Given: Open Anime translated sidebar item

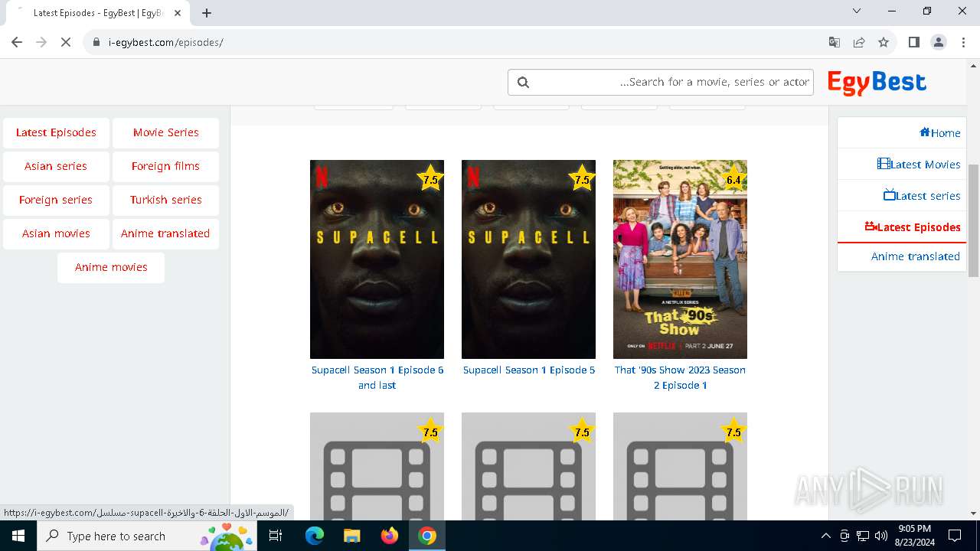Looking at the screenshot, I should click(x=902, y=256).
